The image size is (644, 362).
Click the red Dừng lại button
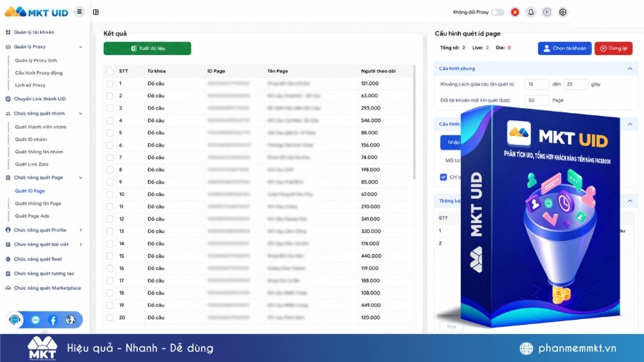click(614, 49)
